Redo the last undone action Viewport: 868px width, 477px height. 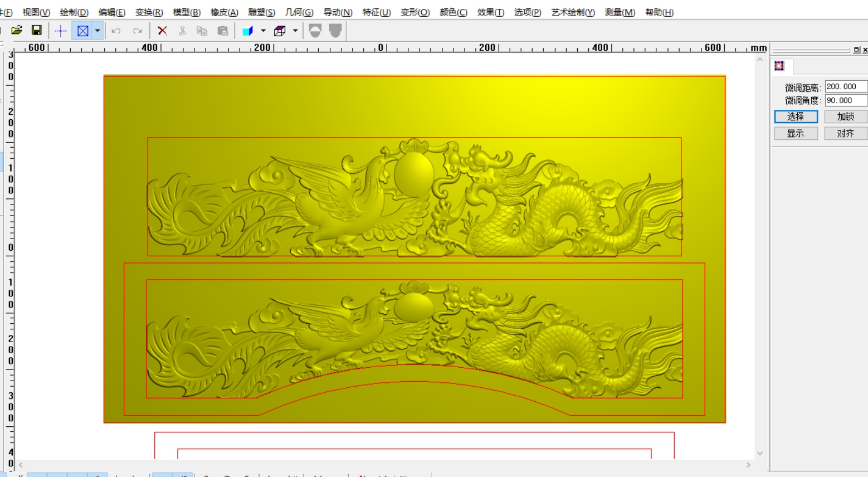pyautogui.click(x=138, y=31)
